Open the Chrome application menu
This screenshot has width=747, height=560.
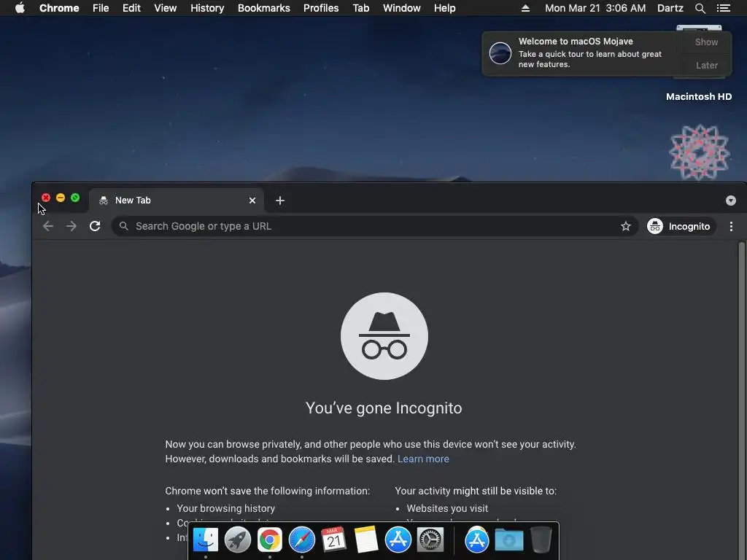click(x=59, y=8)
